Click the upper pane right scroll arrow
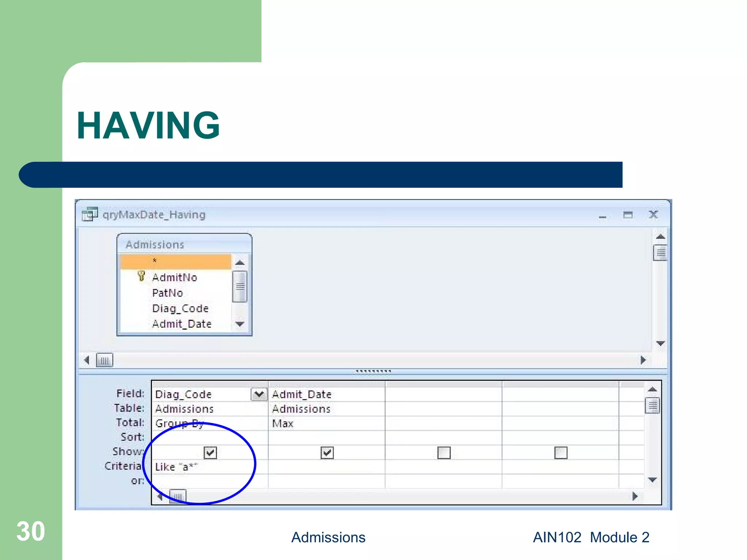 643,360
